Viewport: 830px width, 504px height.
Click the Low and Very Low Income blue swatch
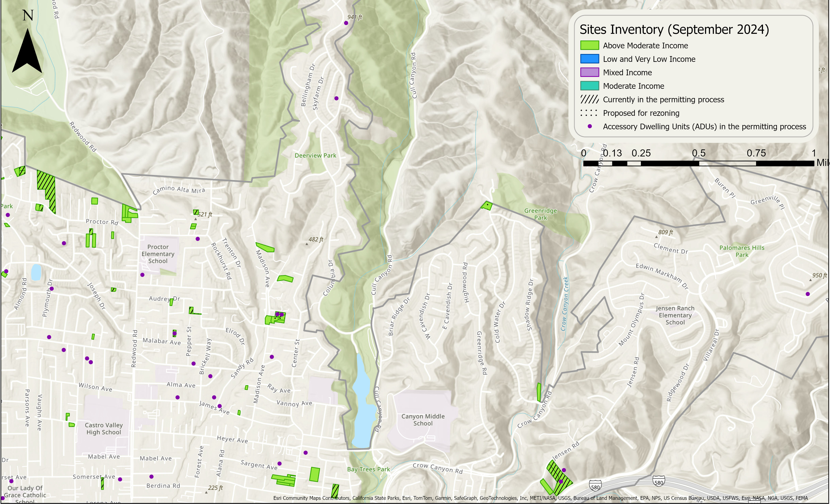click(x=589, y=59)
